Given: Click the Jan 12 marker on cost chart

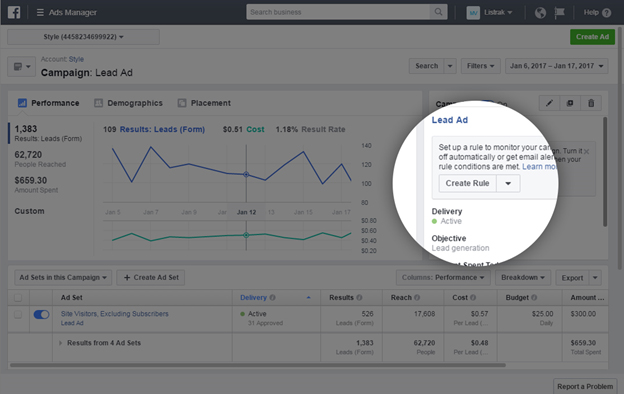Looking at the screenshot, I should 246,235.
